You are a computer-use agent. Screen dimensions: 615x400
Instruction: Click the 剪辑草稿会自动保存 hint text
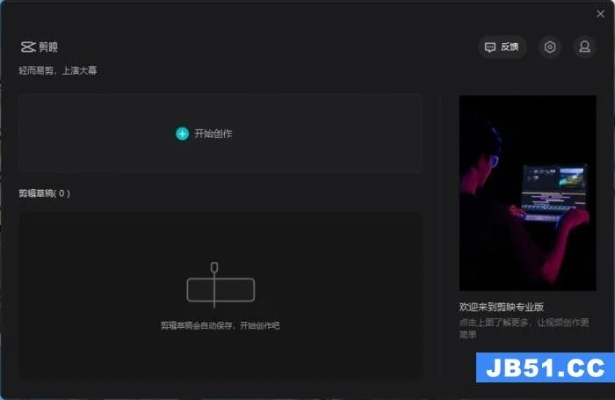pos(220,326)
